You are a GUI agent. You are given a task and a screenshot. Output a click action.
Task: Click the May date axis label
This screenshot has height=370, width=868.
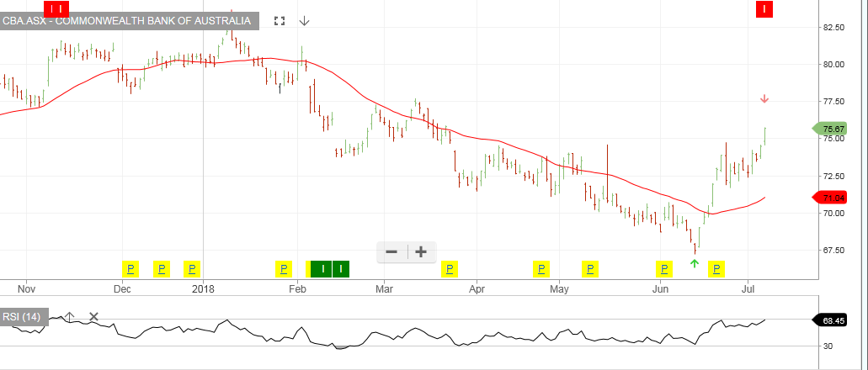point(560,288)
